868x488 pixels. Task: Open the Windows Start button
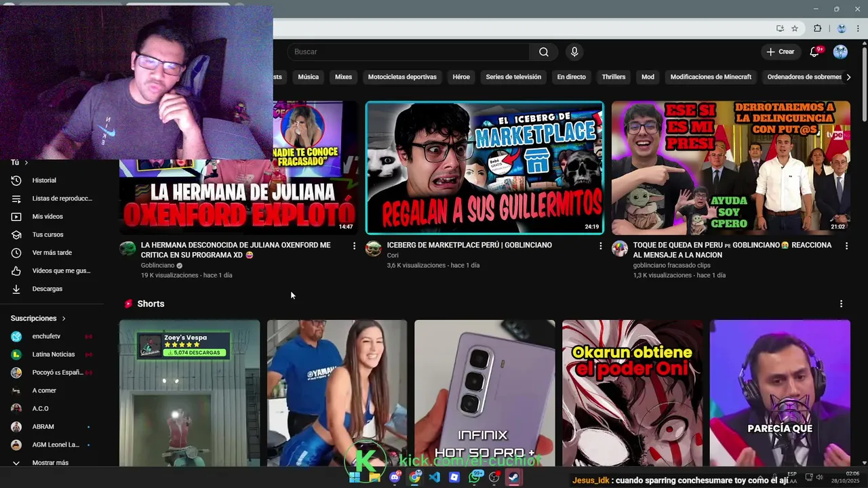[x=355, y=477]
